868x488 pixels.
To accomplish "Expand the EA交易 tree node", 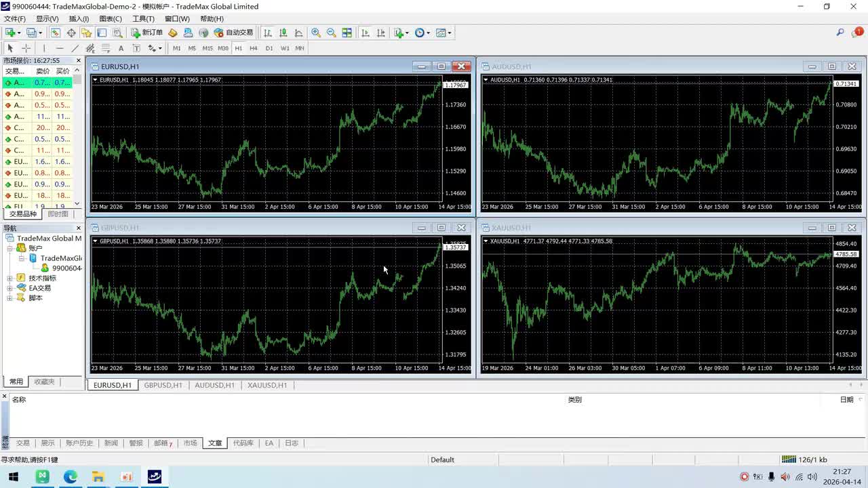I will coord(10,288).
